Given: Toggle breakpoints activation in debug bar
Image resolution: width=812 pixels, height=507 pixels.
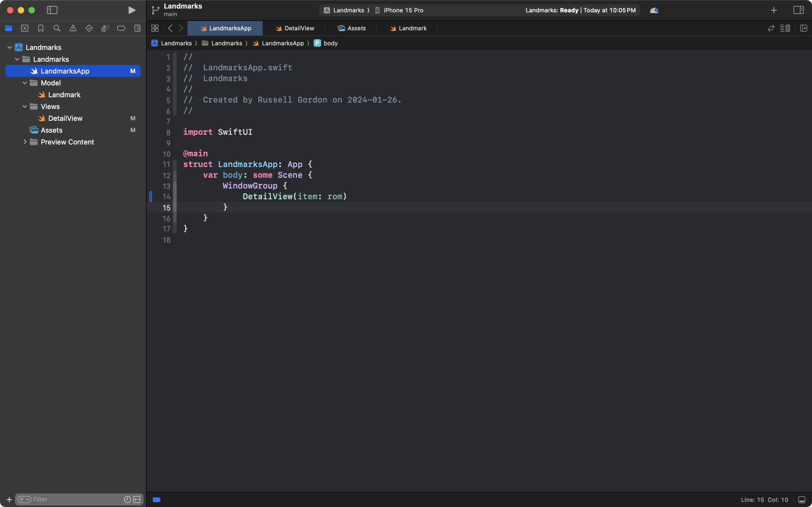Looking at the screenshot, I should tap(156, 499).
